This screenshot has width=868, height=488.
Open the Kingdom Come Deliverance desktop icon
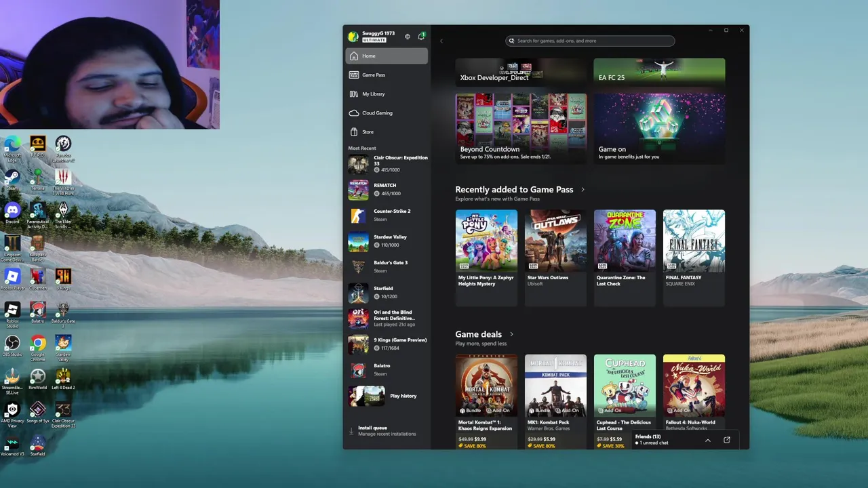[12, 248]
